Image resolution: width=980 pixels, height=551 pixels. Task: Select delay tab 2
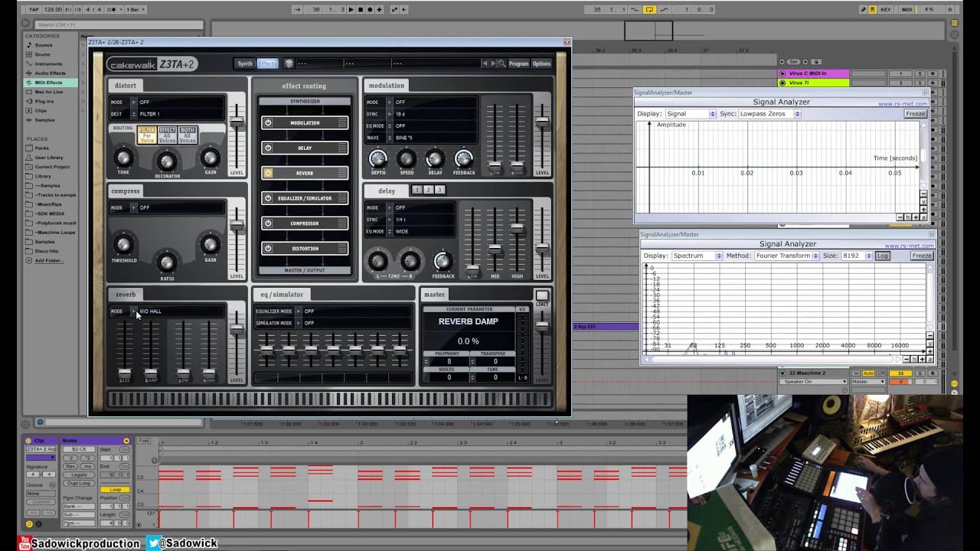[x=428, y=190]
